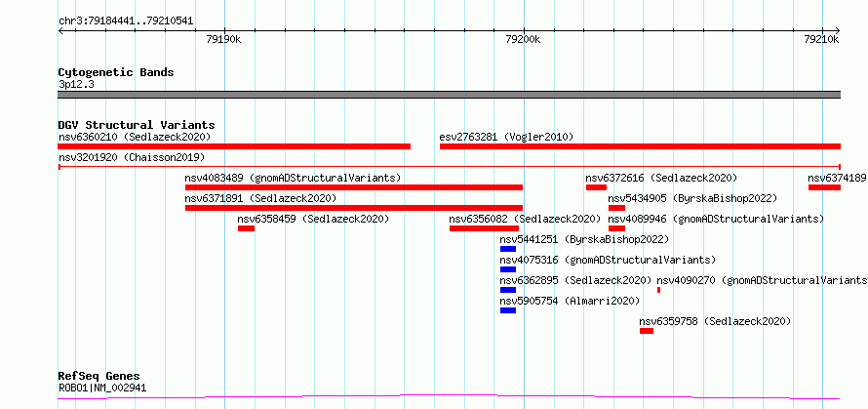Open the nsv6362895 (Sedlazeck2020) label
The width and height of the screenshot is (868, 409).
575,280
